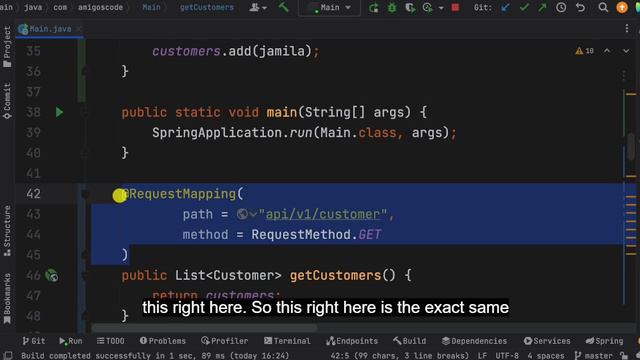This screenshot has height=360, width=640.
Task: Update project with Git blue arrow
Action: click(505, 7)
